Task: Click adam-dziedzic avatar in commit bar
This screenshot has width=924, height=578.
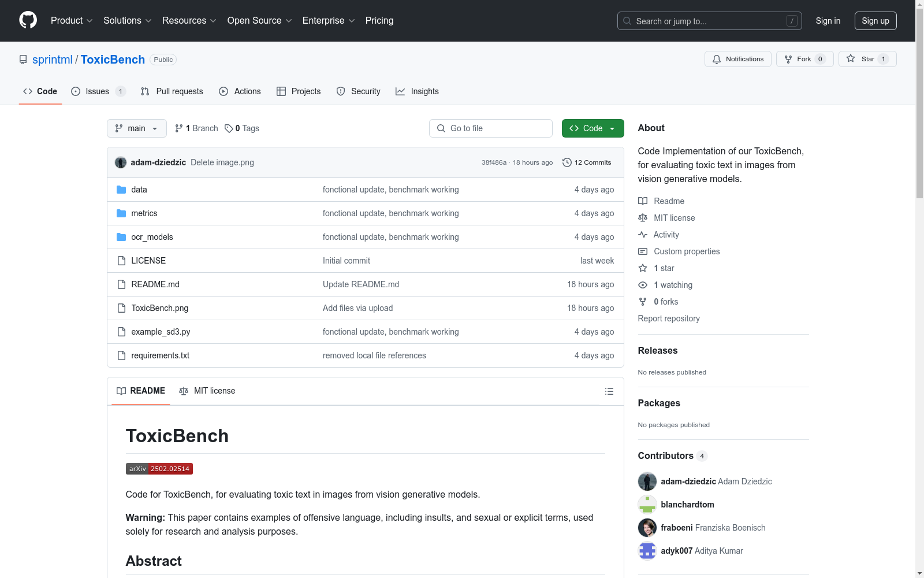Action: (x=121, y=162)
